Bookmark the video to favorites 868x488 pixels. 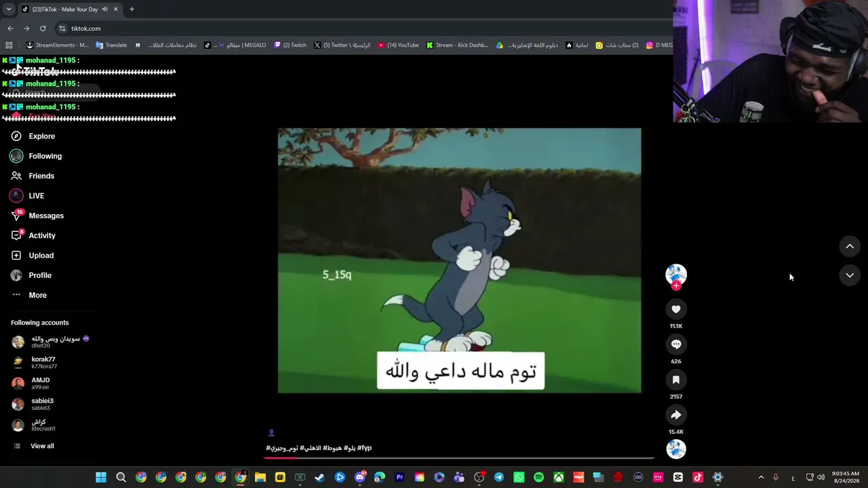[x=676, y=380]
